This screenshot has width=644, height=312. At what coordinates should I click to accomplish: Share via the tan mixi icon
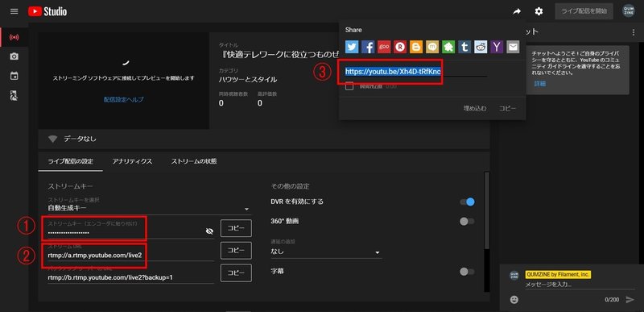432,47
